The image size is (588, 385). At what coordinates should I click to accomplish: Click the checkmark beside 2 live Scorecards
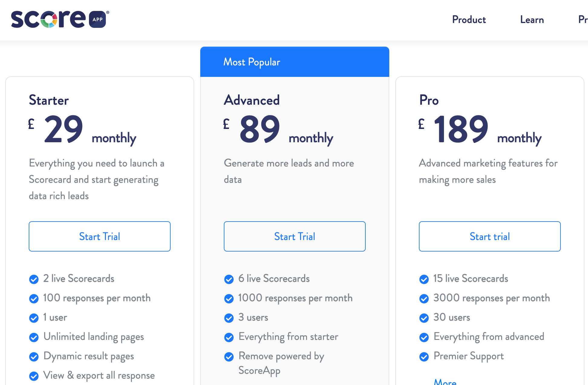[x=34, y=279]
